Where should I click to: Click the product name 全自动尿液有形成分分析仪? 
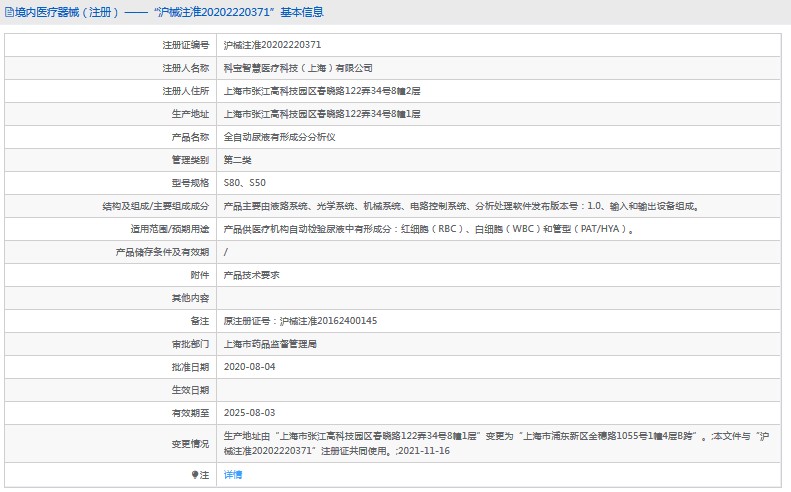click(x=279, y=137)
